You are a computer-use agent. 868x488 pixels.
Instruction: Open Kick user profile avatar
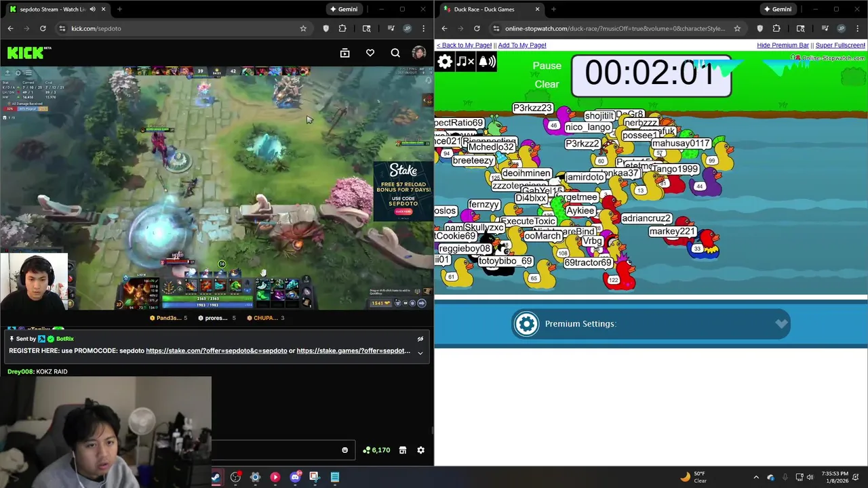(x=419, y=53)
